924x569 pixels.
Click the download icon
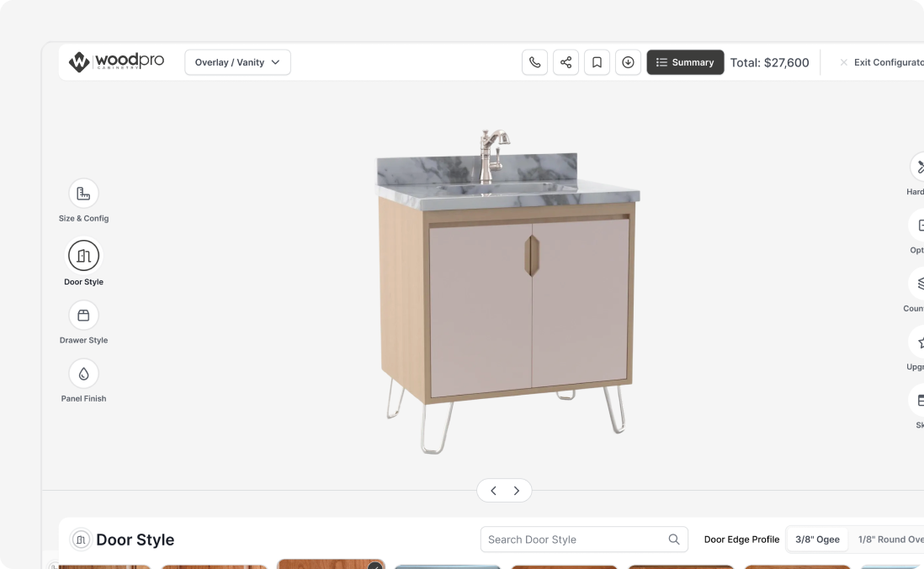[x=628, y=62]
